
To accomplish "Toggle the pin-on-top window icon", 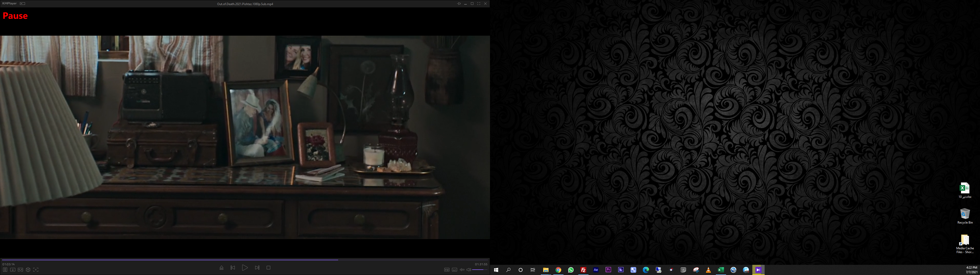I will [459, 4].
